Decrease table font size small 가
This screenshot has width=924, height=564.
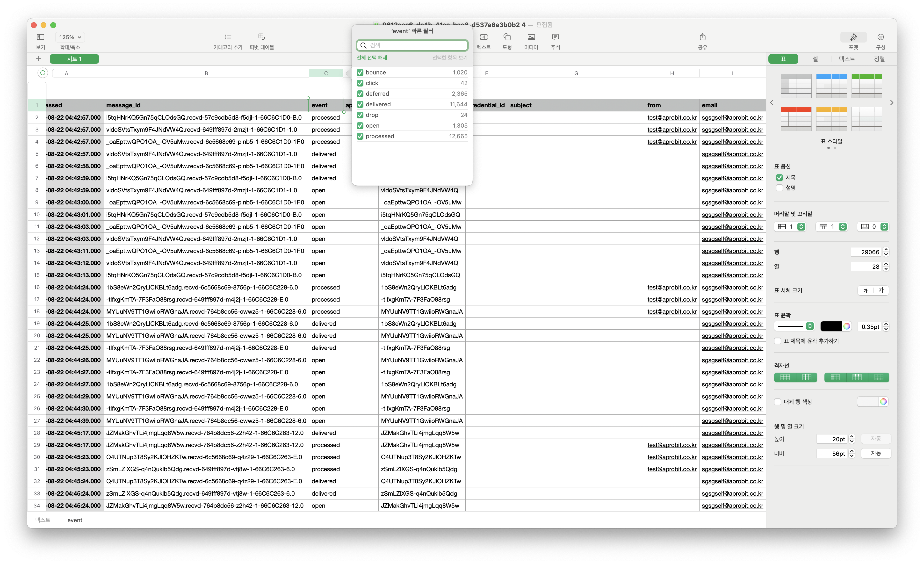[x=866, y=291]
